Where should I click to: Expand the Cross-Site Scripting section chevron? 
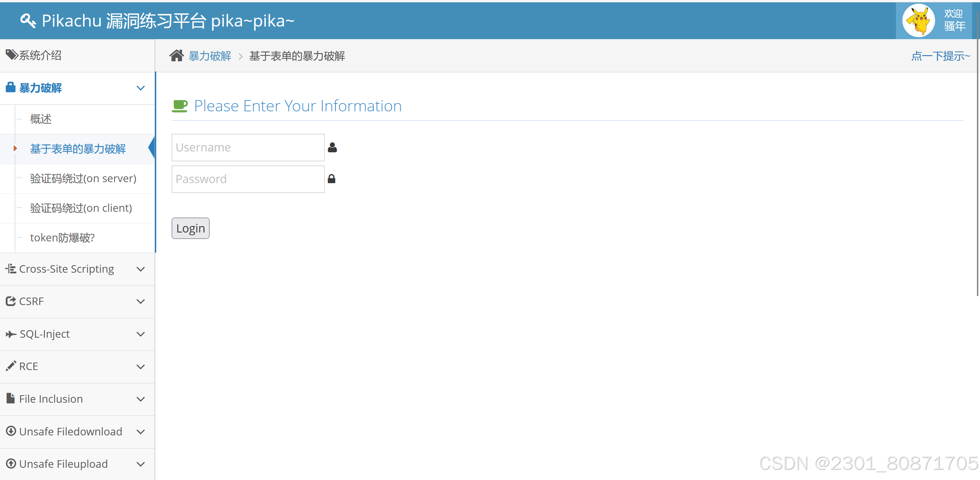140,269
